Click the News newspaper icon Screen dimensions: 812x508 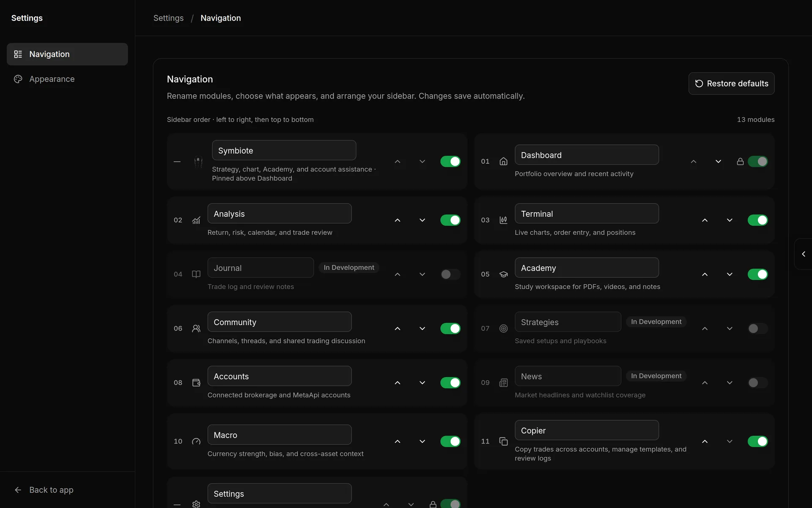point(503,383)
